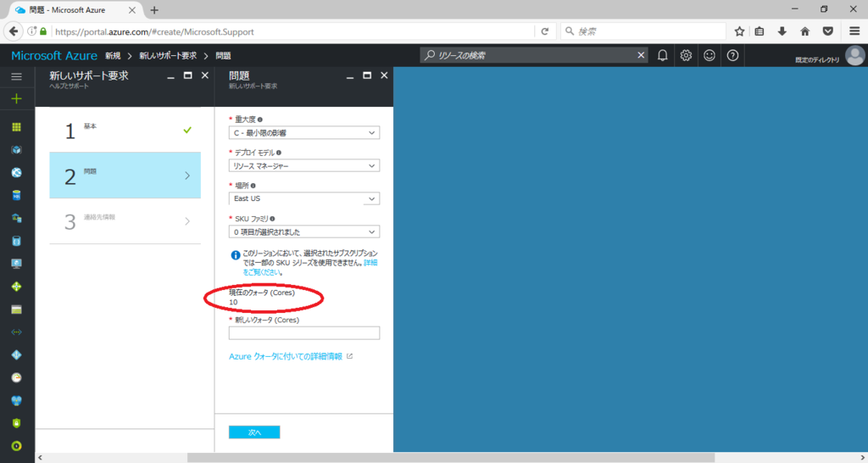Open the Azure notifications bell

[x=662, y=55]
